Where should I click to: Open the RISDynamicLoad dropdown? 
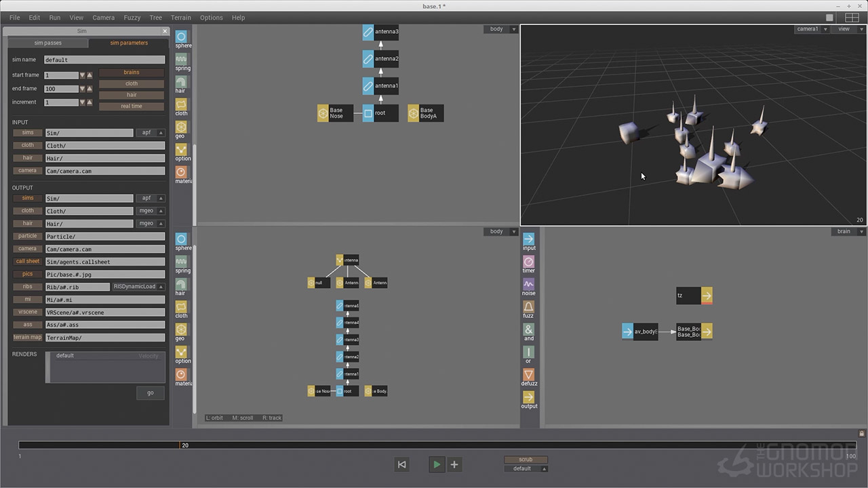(138, 287)
